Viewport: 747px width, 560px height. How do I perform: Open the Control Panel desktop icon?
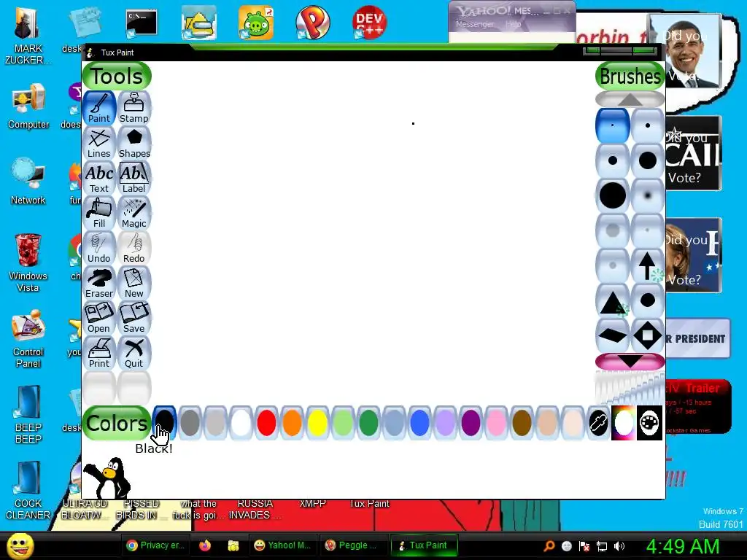[28, 338]
